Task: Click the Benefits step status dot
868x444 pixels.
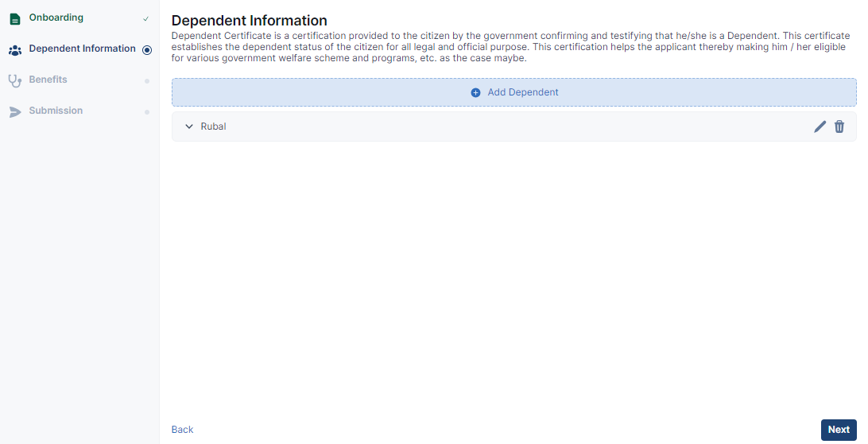Action: click(x=147, y=81)
